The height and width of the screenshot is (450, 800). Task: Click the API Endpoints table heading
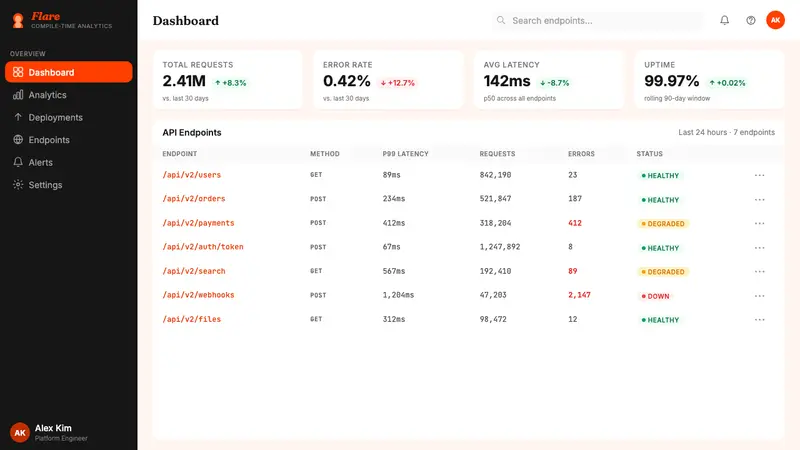pos(192,132)
